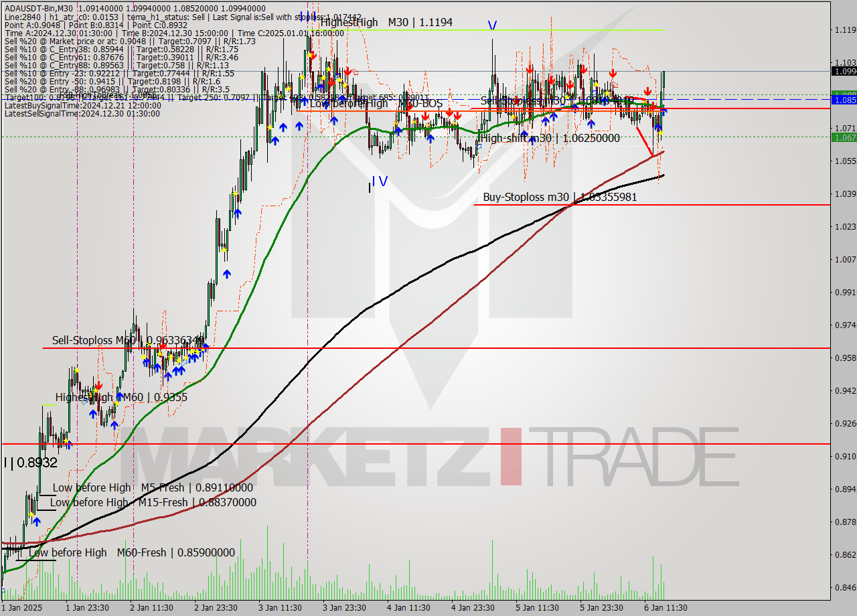Click the 0.942 price axis value
This screenshot has height=616, width=857.
(846, 390)
